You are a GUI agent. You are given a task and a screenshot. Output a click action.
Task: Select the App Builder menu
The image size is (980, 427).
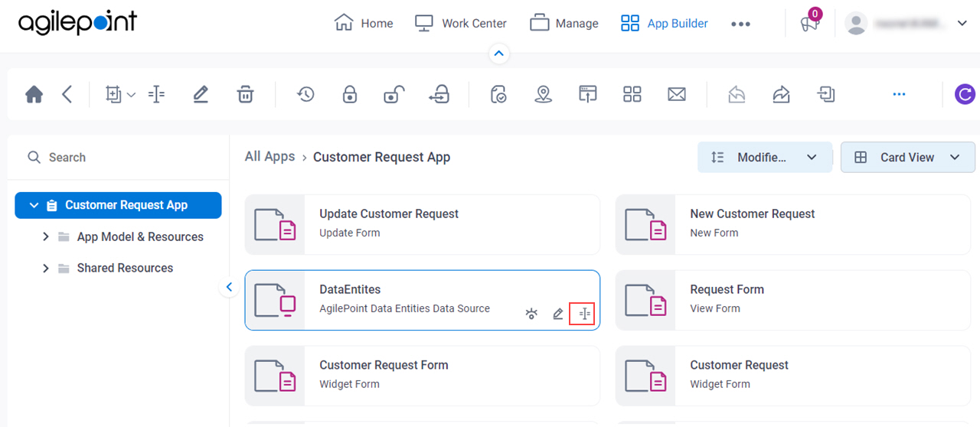coord(665,23)
